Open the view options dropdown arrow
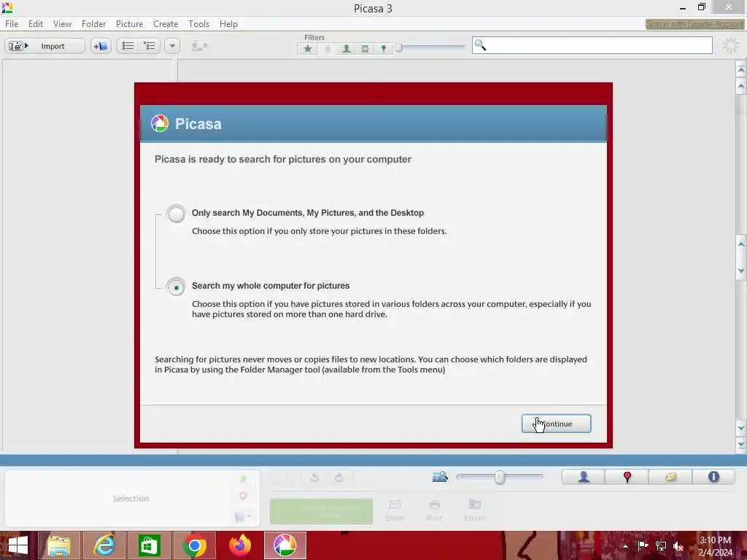Screen dimensions: 747x560 click(172, 46)
